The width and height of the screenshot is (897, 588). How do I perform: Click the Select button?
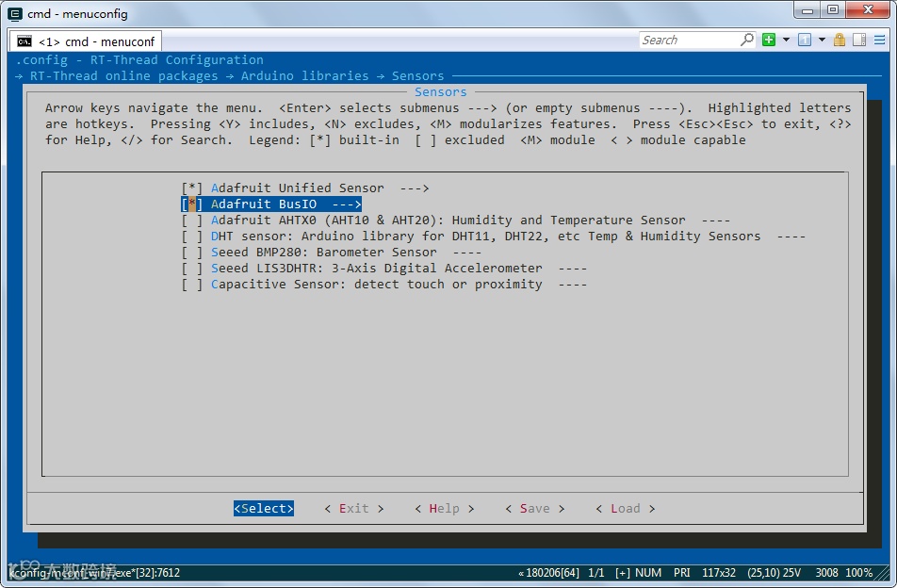tap(264, 509)
